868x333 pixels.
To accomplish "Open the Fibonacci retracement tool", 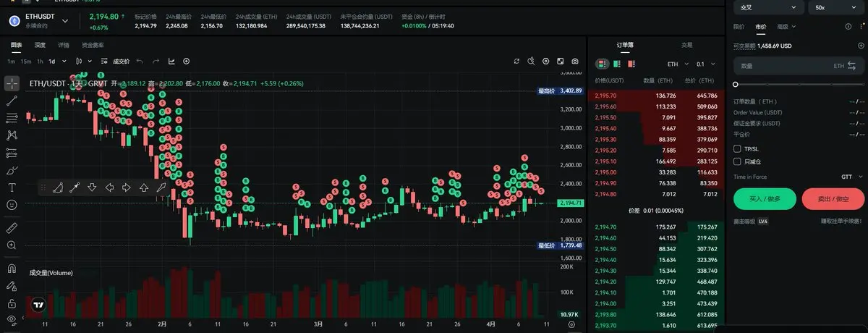I will (11, 117).
